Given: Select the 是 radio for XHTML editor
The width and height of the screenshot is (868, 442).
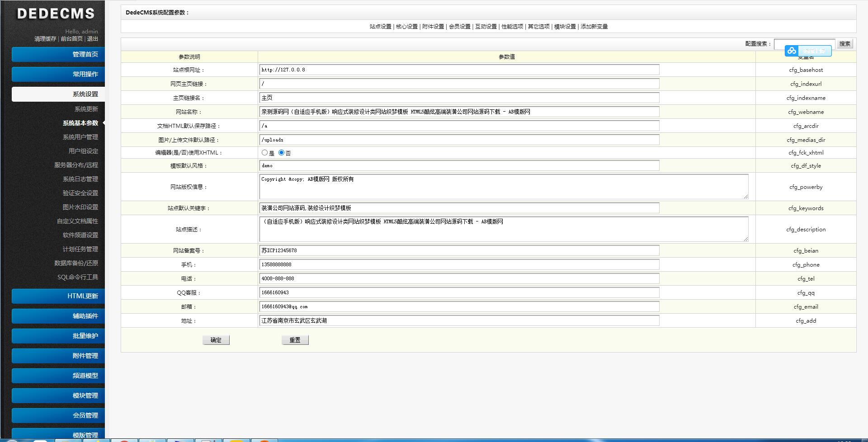Looking at the screenshot, I should tap(264, 153).
